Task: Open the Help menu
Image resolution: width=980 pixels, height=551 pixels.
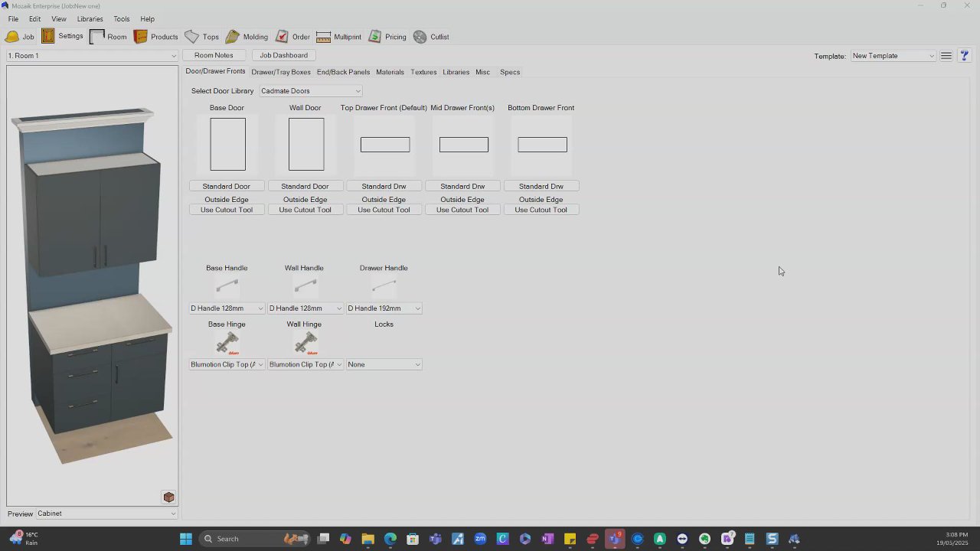Action: (148, 19)
